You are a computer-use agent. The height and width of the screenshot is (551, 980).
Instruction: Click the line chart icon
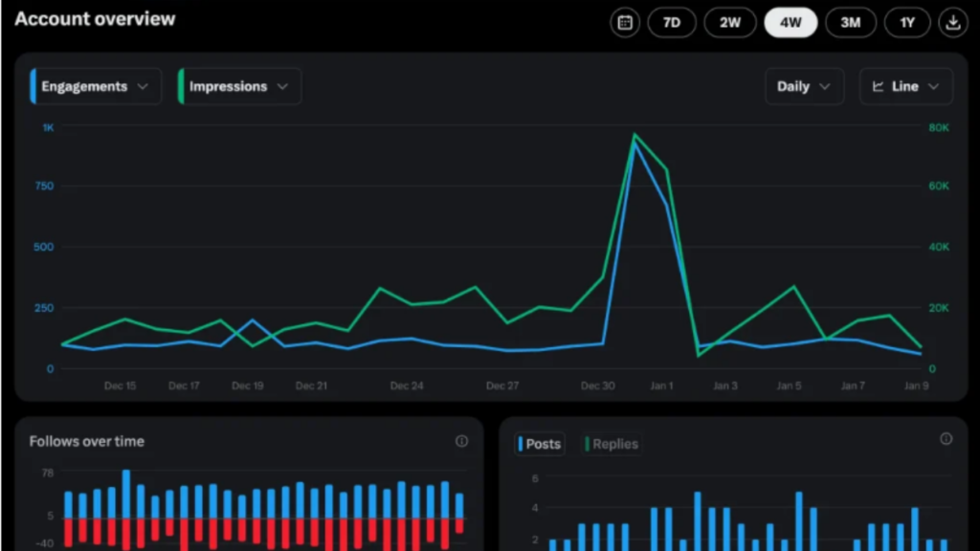point(878,86)
